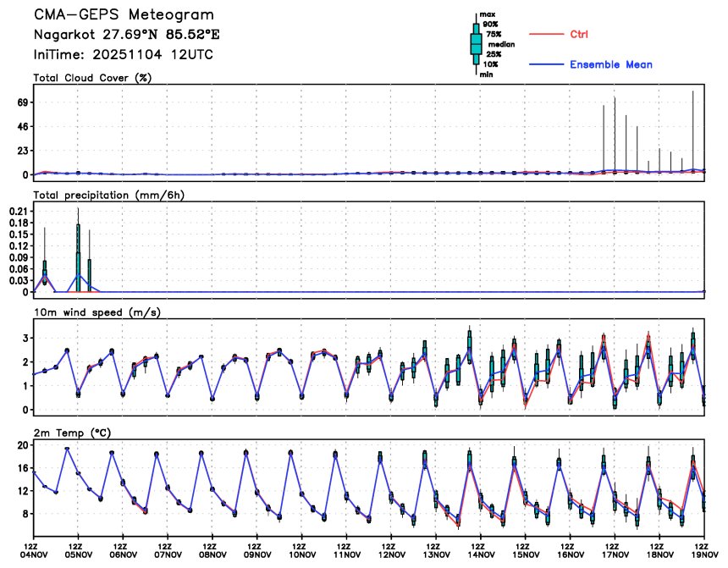Click wind speed axis value 2
The image size is (728, 568).
[x=25, y=361]
